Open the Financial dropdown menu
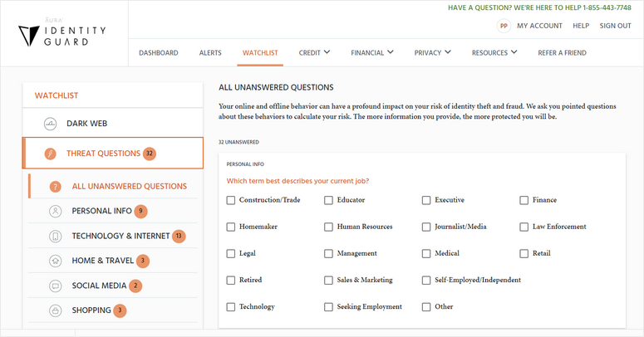Image resolution: width=644 pixels, height=337 pixels. click(x=372, y=53)
